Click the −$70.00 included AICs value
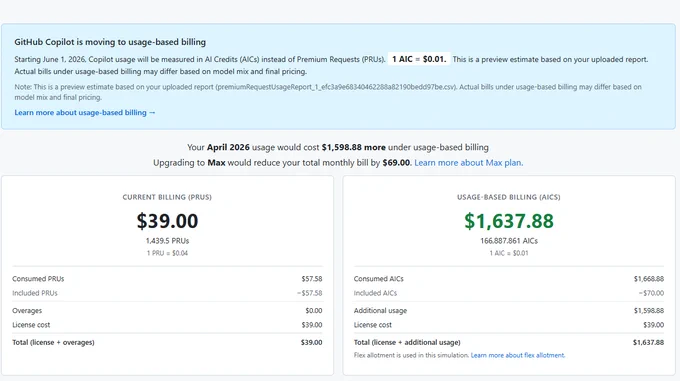This screenshot has width=680, height=381. (x=651, y=293)
